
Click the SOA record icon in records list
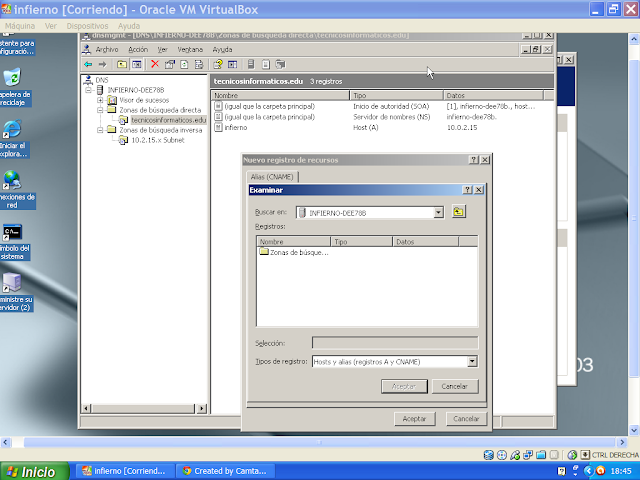tap(218, 106)
